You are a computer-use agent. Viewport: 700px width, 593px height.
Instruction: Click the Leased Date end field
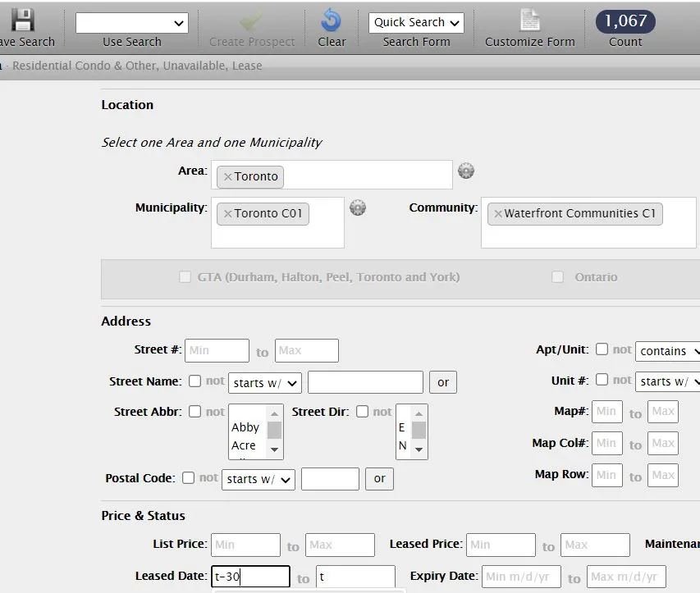[x=355, y=577]
